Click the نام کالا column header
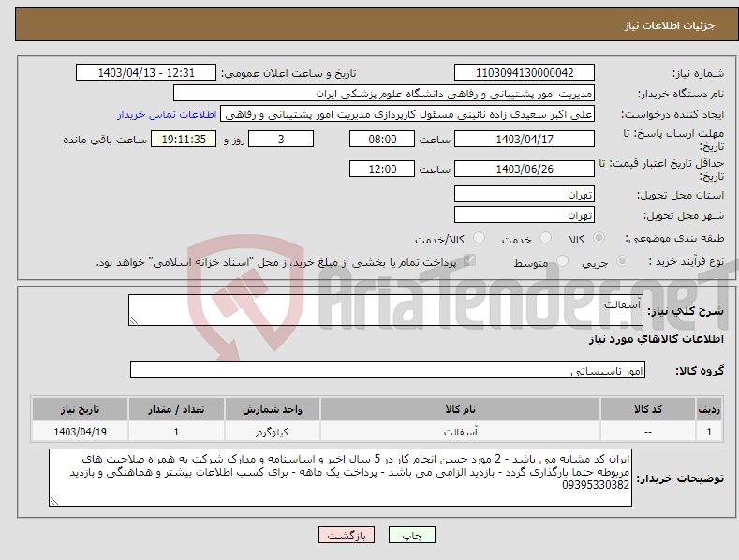Screen dimensions: 739x560 tap(460, 409)
